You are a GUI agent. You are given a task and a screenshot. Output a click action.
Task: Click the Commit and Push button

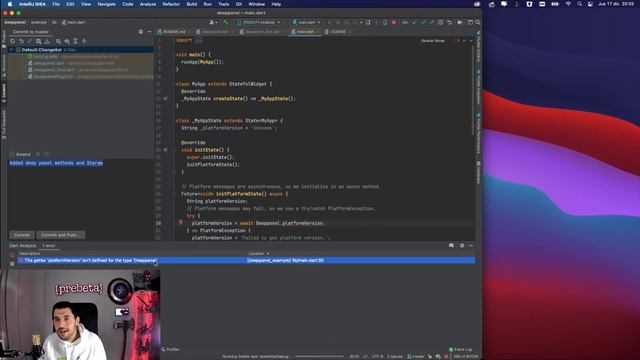60,235
